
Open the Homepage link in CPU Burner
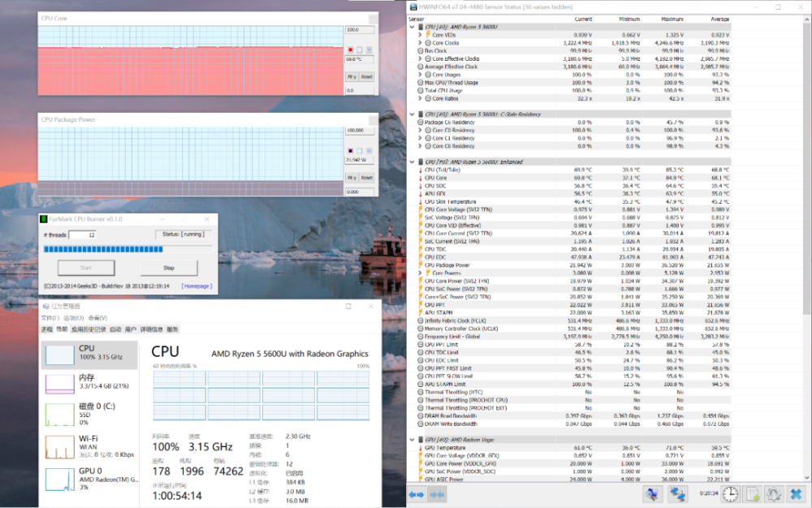[197, 286]
